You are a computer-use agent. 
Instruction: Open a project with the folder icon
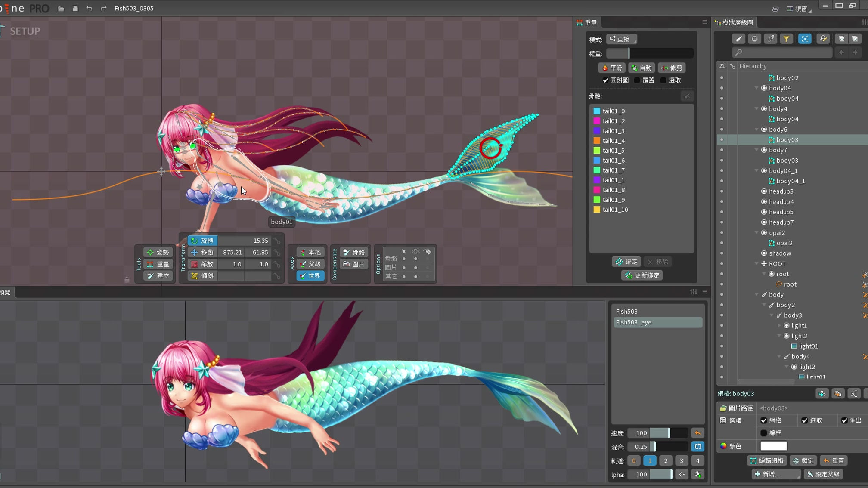[x=61, y=9]
